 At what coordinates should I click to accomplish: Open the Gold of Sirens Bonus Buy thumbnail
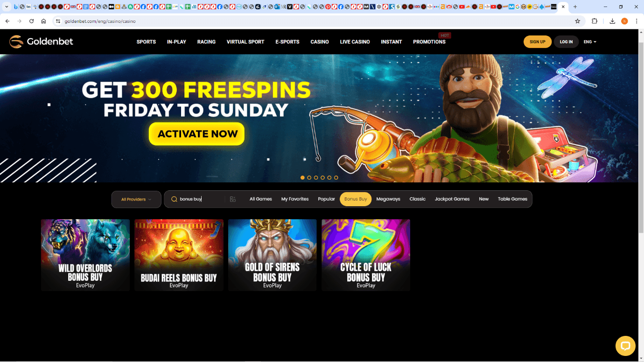coord(272,255)
